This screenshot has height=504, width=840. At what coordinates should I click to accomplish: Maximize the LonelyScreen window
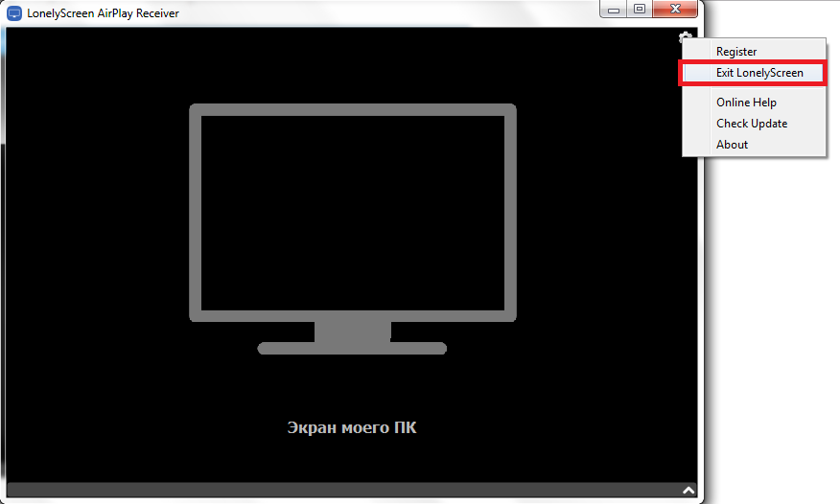point(639,10)
